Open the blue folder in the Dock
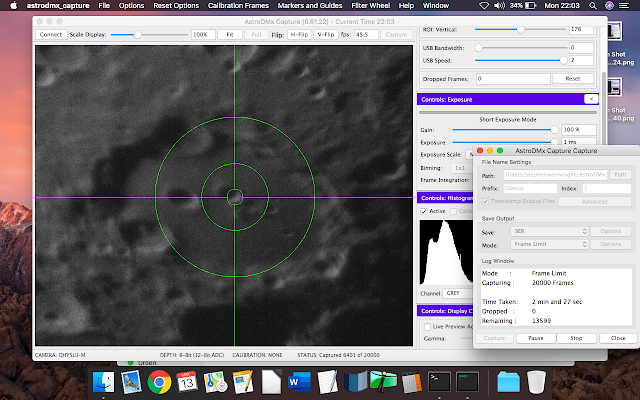Image resolution: width=640 pixels, height=400 pixels. pos(508,382)
